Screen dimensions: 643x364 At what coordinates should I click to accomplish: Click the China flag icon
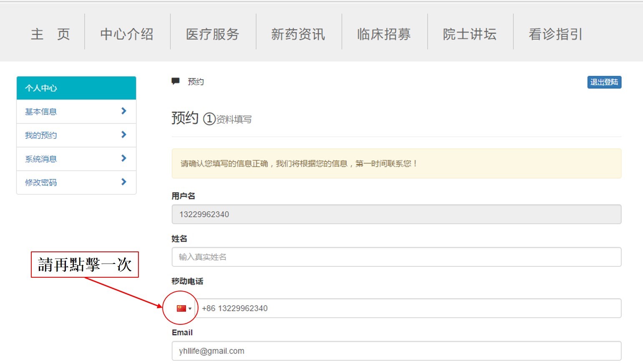pos(181,309)
